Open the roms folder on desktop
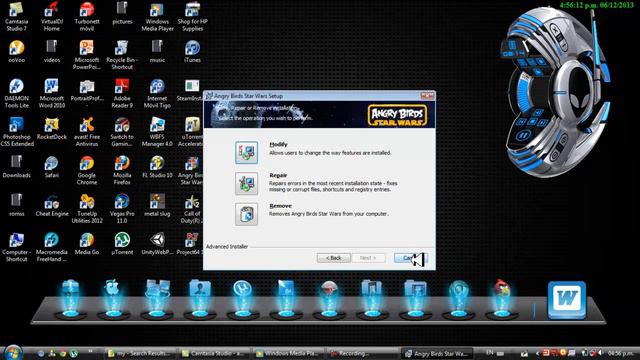The width and height of the screenshot is (640, 360). pyautogui.click(x=16, y=205)
